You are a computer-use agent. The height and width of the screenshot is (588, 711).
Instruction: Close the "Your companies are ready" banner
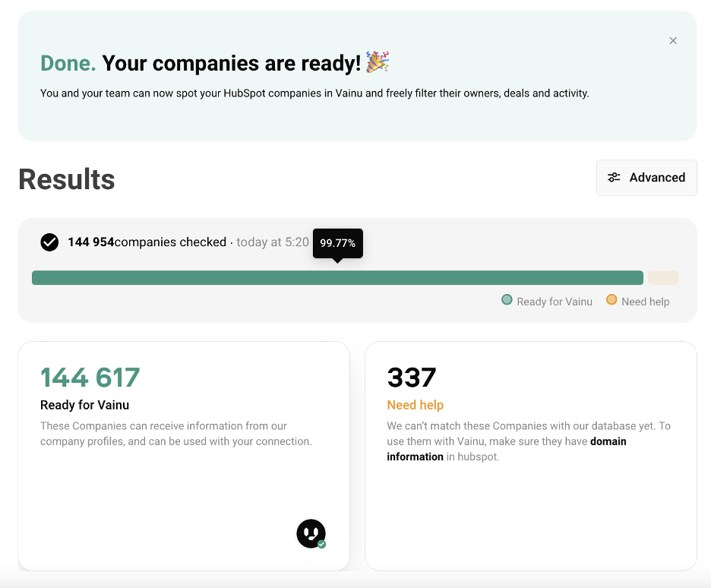pyautogui.click(x=673, y=41)
